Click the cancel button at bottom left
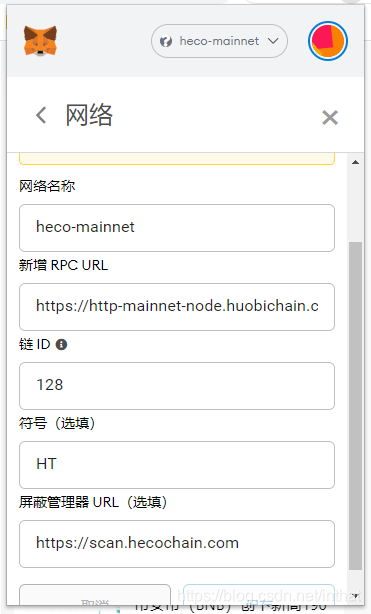 [x=95, y=594]
